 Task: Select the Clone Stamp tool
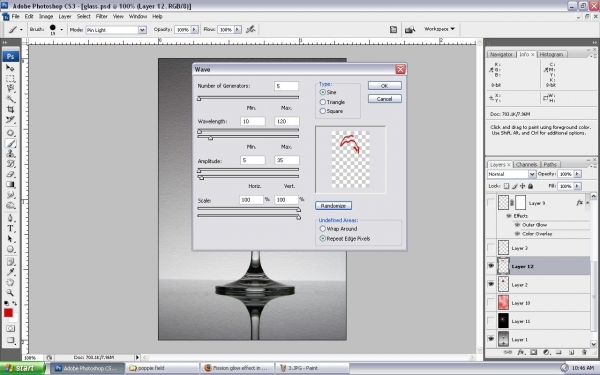coord(10,154)
